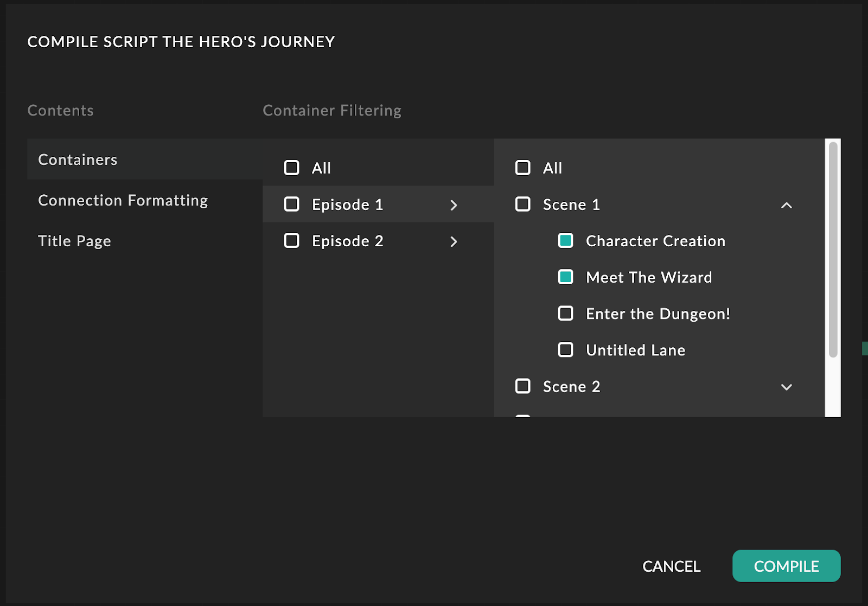Image resolution: width=868 pixels, height=606 pixels.
Task: Click the COMPILE button
Action: pyautogui.click(x=786, y=566)
